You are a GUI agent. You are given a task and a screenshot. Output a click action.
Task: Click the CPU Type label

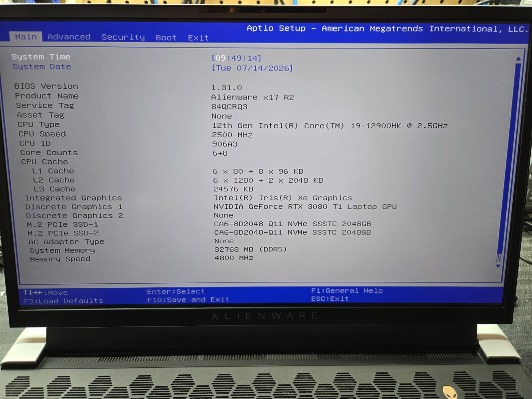tap(39, 124)
